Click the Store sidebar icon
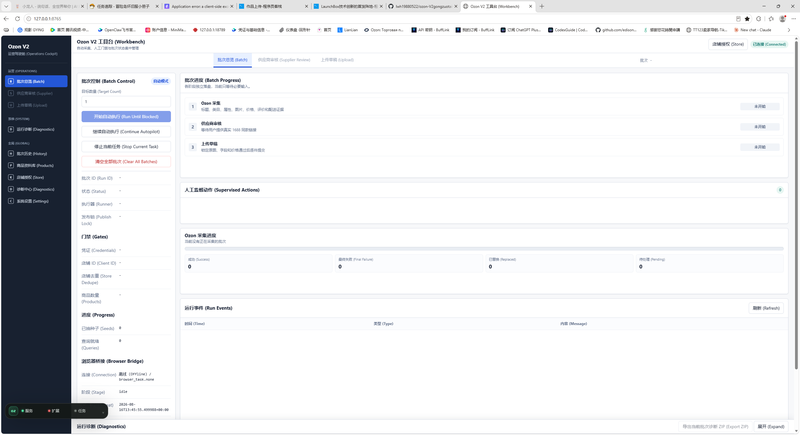 (11, 177)
